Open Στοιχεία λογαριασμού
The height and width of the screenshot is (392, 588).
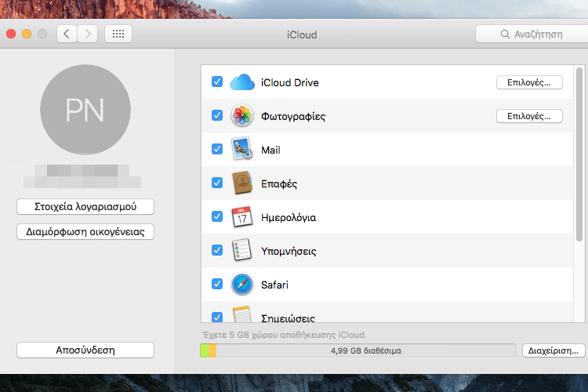click(85, 207)
